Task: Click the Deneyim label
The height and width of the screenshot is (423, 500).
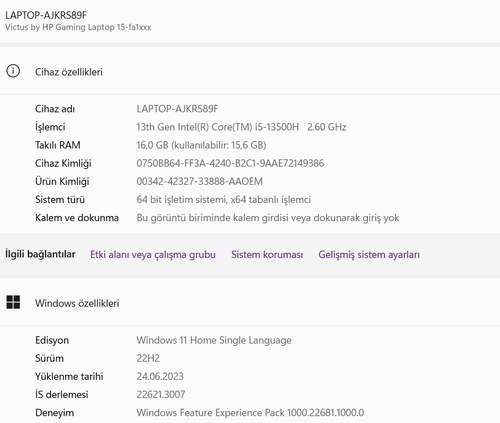Action: [x=55, y=413]
